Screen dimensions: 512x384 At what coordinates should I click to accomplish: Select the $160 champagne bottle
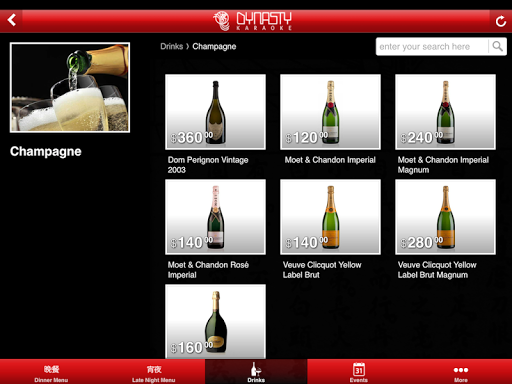[x=215, y=322]
